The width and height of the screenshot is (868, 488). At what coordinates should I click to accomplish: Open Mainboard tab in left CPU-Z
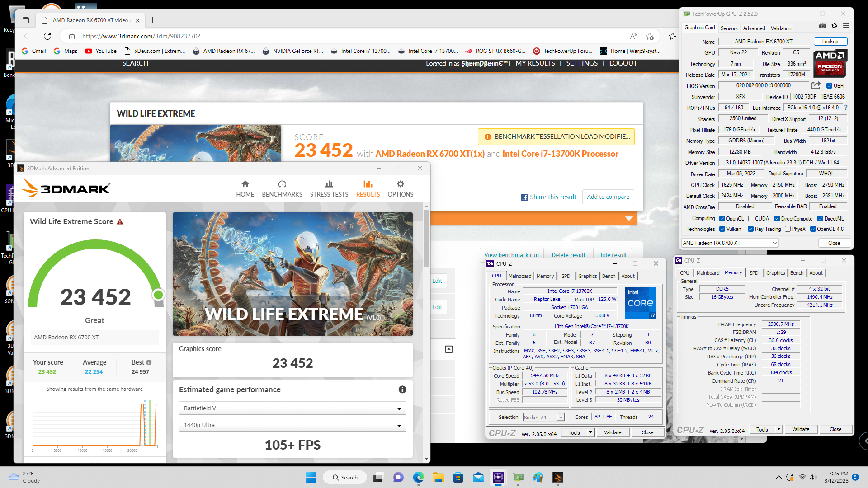click(520, 276)
